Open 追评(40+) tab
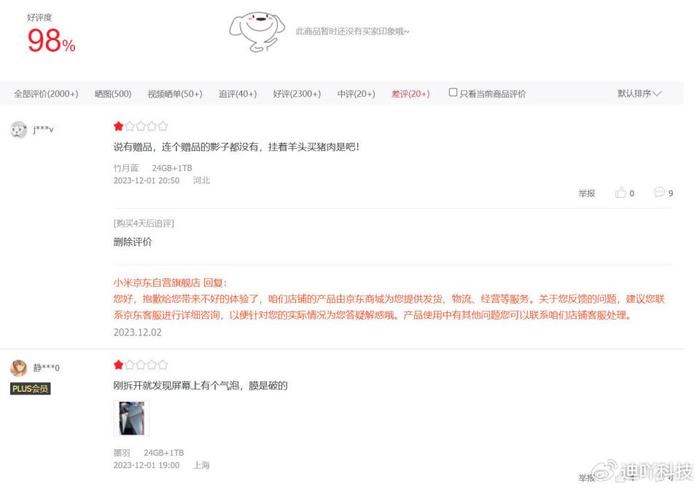The height and width of the screenshot is (488, 700). point(238,94)
